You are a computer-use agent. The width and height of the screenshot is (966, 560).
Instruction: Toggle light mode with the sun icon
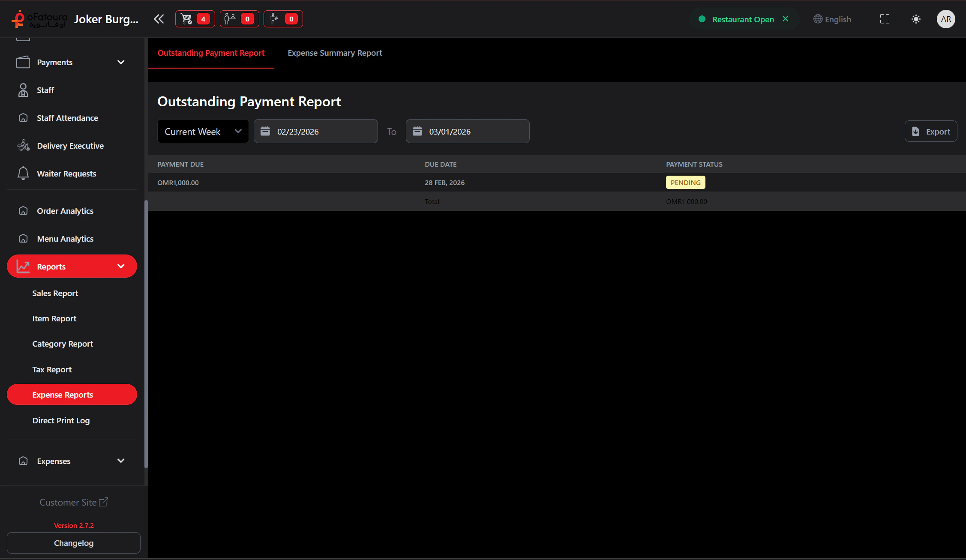click(x=916, y=19)
